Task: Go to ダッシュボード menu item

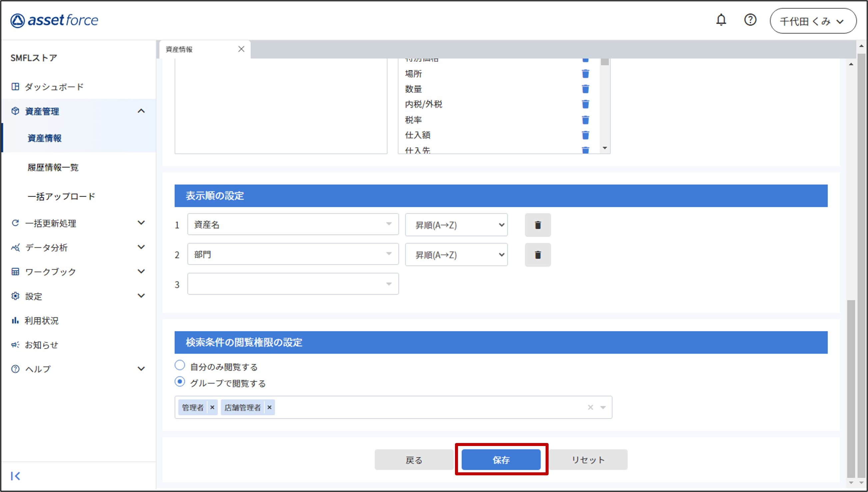Action: click(x=54, y=87)
